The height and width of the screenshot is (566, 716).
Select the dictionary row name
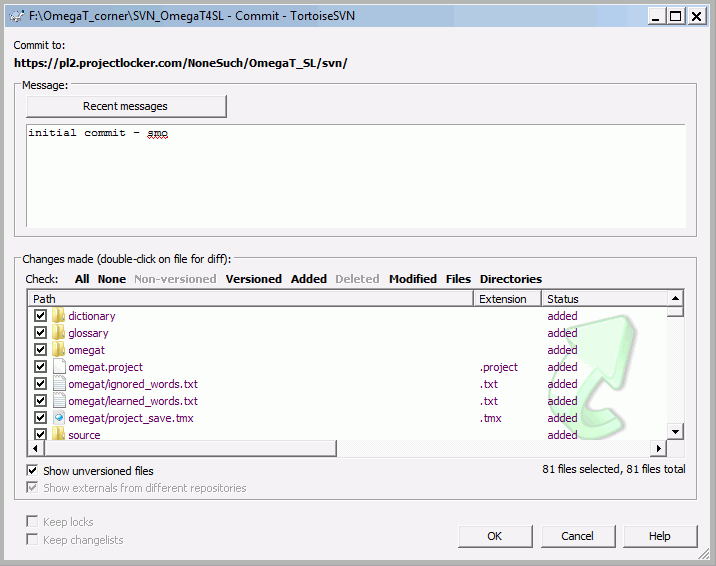pyautogui.click(x=92, y=316)
